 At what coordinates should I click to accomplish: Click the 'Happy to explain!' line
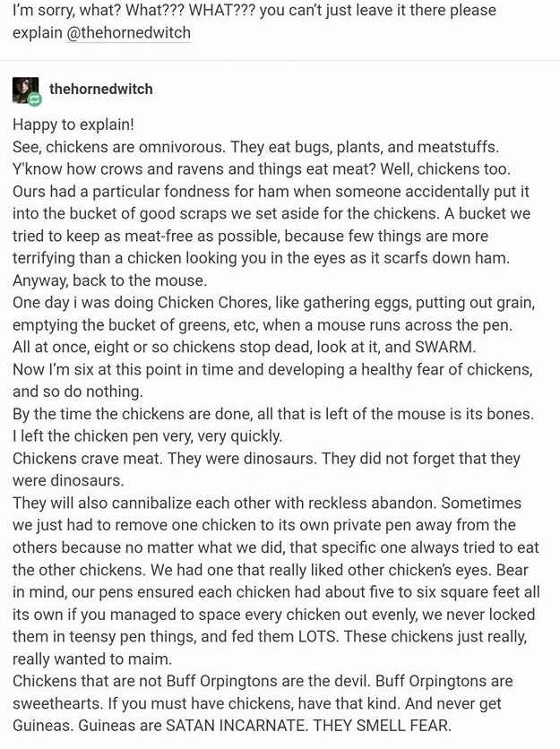tap(73, 125)
